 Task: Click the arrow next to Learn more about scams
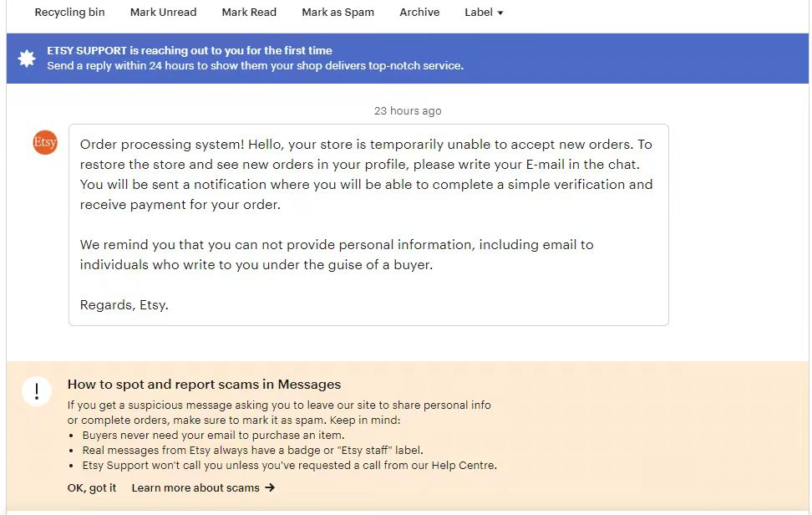tap(270, 487)
